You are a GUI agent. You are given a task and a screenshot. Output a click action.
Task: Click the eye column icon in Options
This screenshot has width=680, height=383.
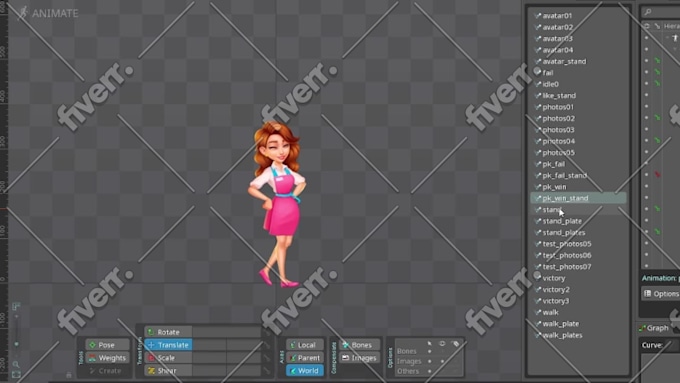[x=442, y=343]
